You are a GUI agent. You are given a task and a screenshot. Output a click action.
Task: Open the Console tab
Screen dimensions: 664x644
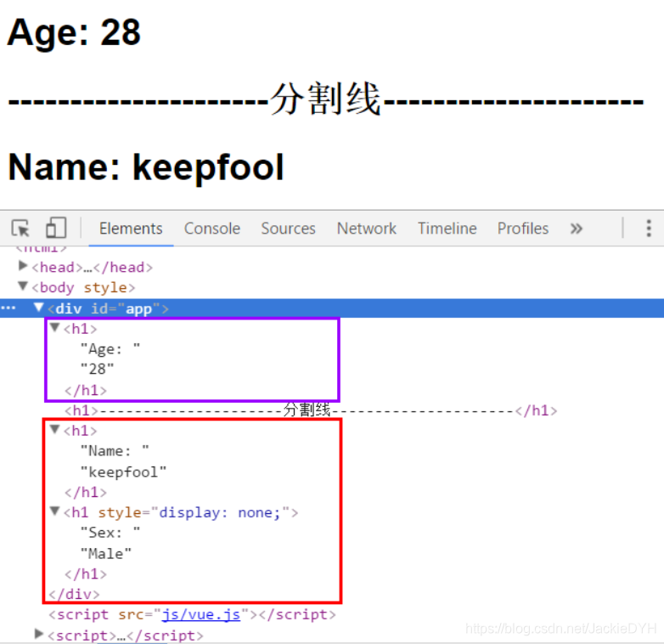point(212,229)
